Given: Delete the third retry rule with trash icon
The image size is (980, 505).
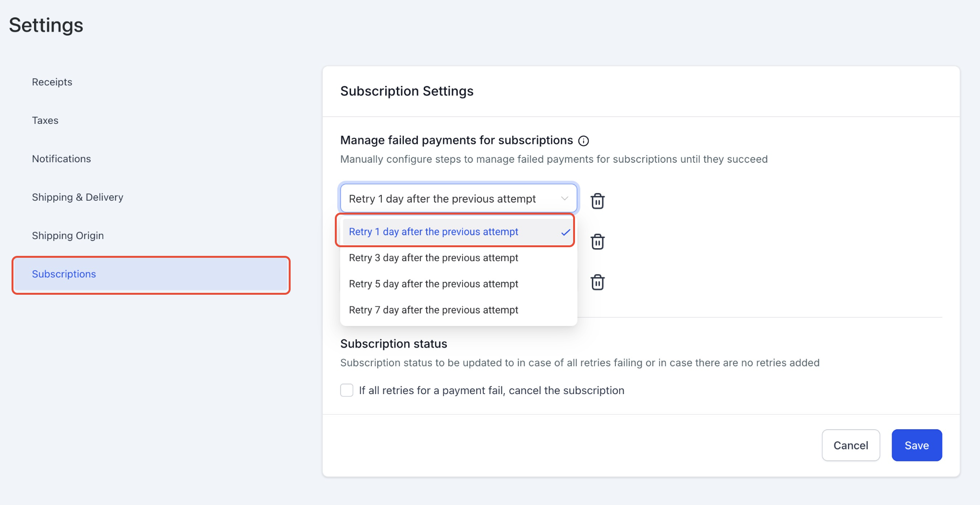Looking at the screenshot, I should click(598, 282).
